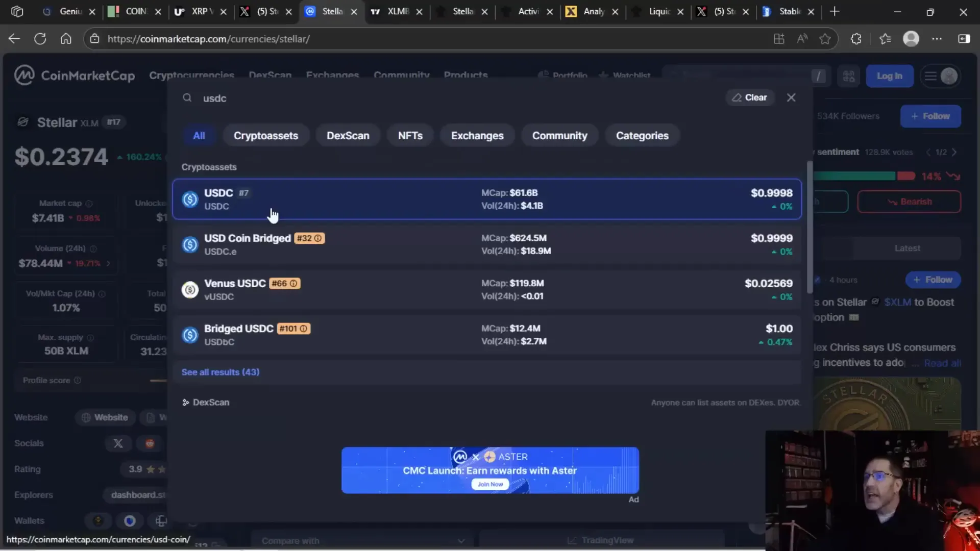Click See all results (43) link
This screenshot has width=980, height=551.
(220, 372)
